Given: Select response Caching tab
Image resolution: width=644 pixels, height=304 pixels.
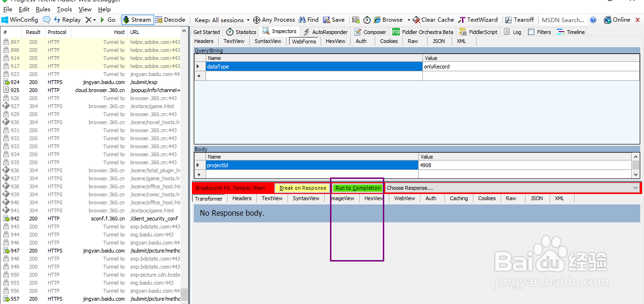Looking at the screenshot, I should tap(459, 199).
